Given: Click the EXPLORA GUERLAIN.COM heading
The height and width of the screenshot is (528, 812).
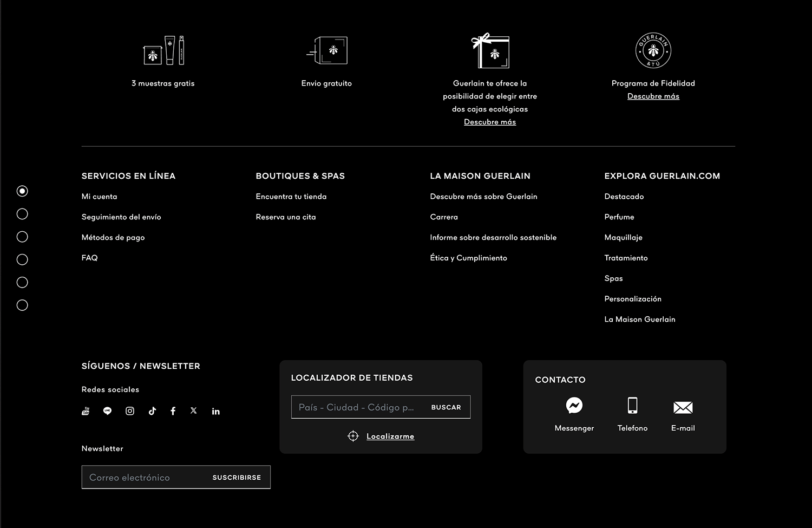Looking at the screenshot, I should point(662,175).
